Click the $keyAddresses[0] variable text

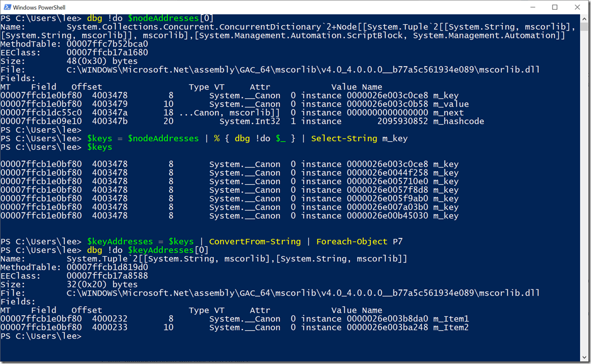(168, 250)
